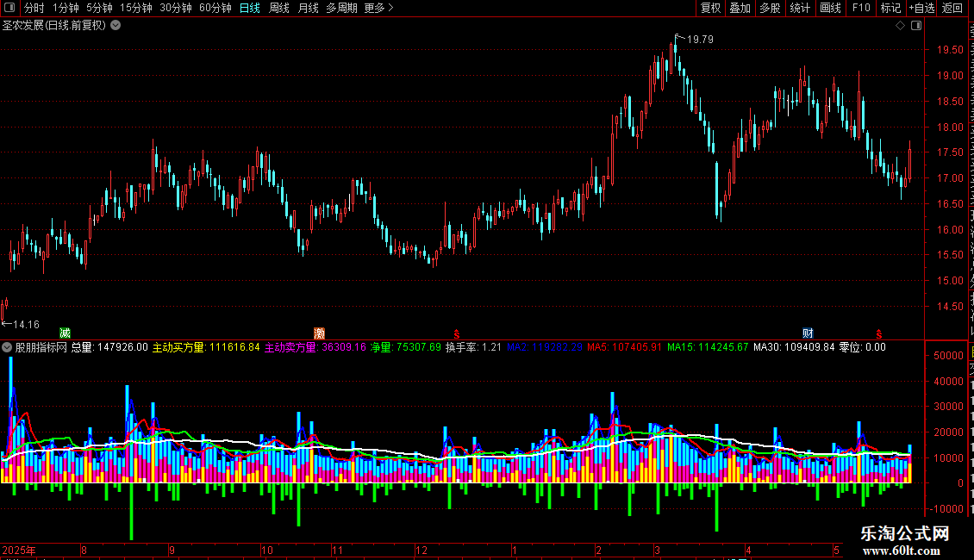The width and height of the screenshot is (974, 560).
Task: Click the 标记 mark button
Action: [x=890, y=8]
